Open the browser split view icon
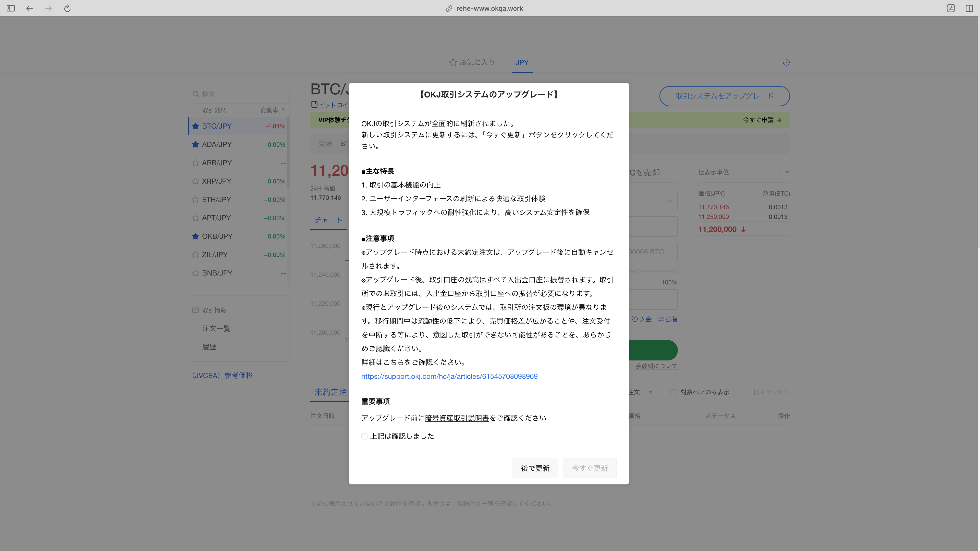The height and width of the screenshot is (551, 980). [x=969, y=8]
